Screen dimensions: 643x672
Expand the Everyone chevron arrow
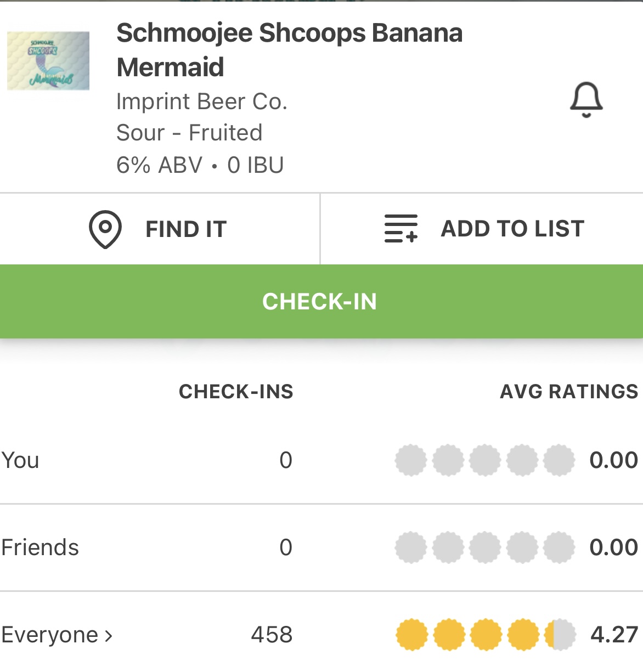tap(109, 635)
